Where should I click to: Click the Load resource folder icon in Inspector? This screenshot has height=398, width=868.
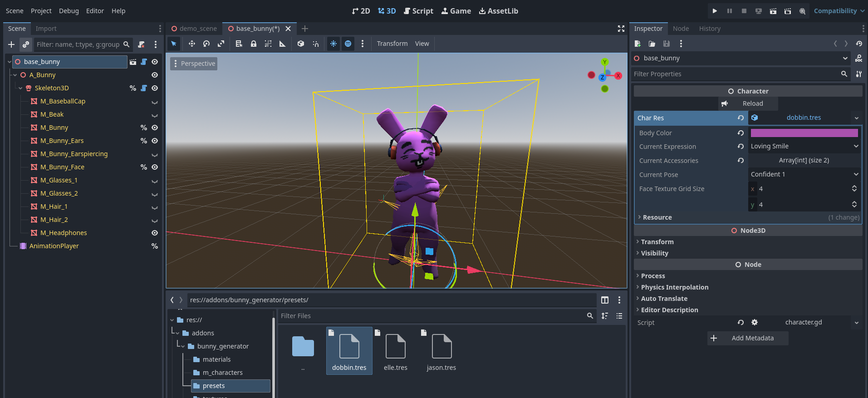(652, 44)
